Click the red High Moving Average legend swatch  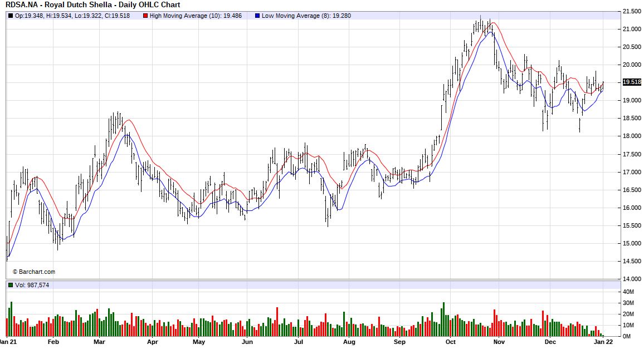[x=145, y=16]
